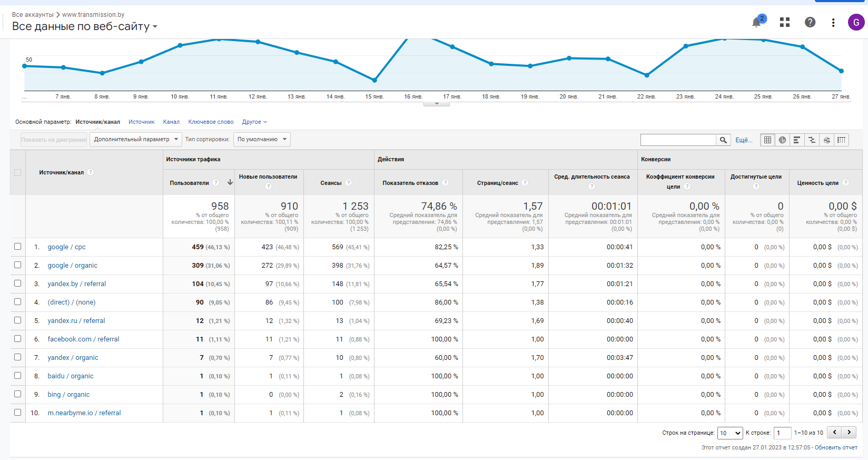
Task: Switch to pie chart percentage view icon
Action: pos(782,140)
